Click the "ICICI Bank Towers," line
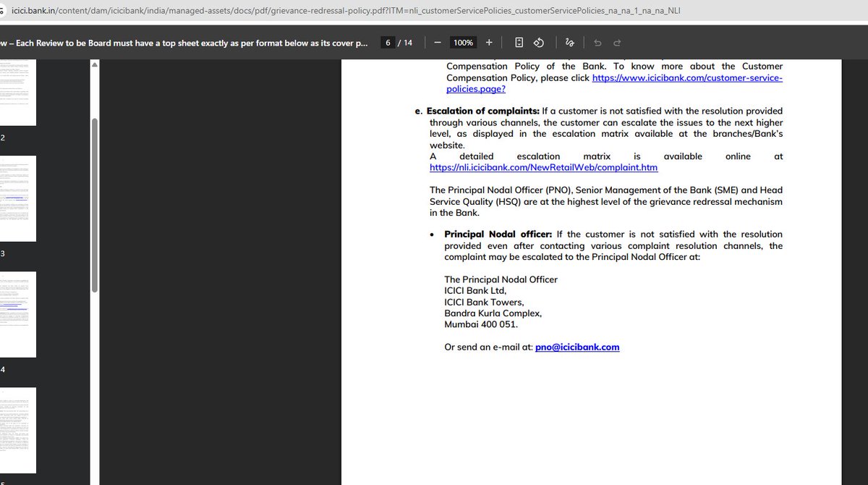868x485 pixels. (484, 302)
